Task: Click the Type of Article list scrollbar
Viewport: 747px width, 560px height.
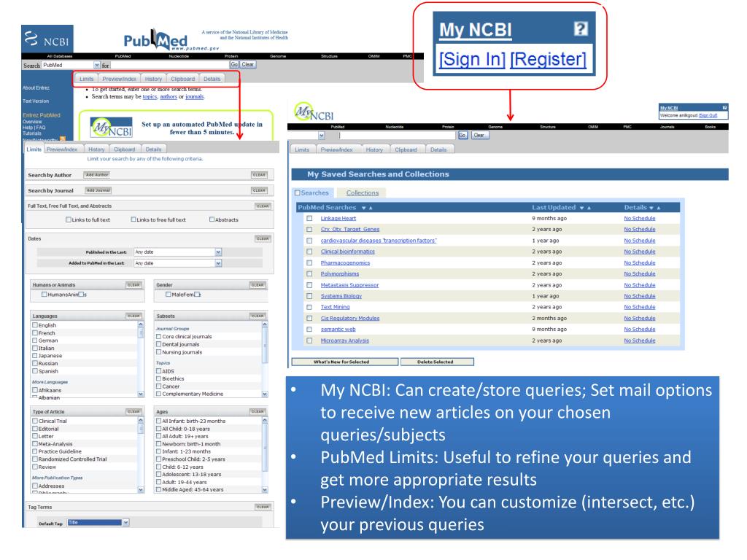Action: pyautogui.click(x=141, y=455)
